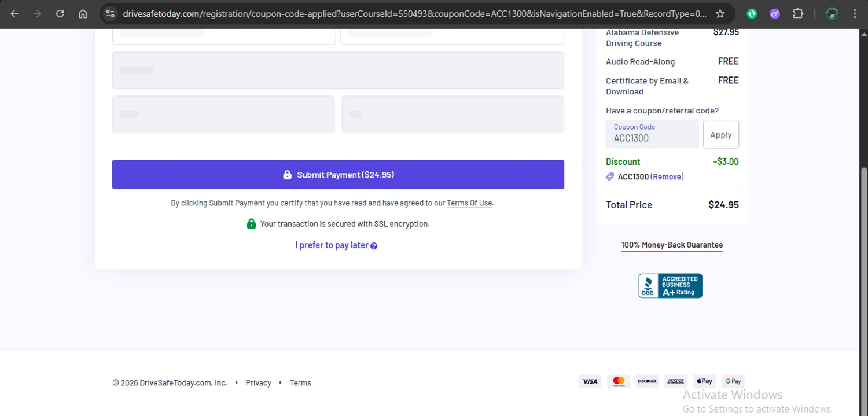
Task: Open the Extensions puzzle menu
Action: (x=798, y=14)
